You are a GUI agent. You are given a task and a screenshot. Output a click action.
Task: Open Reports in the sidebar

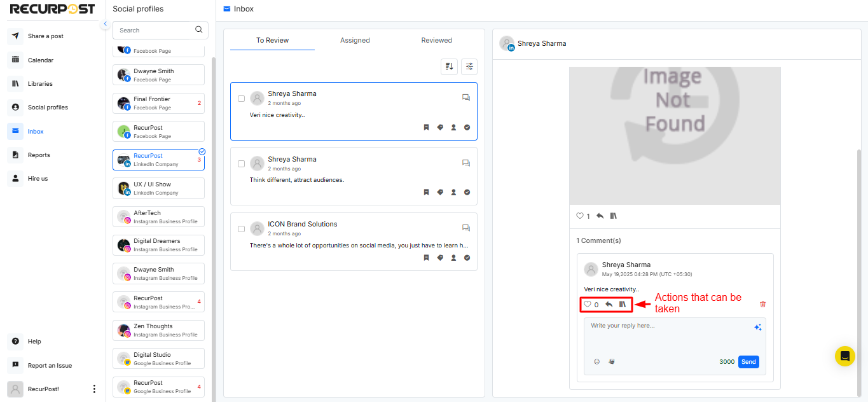point(39,155)
